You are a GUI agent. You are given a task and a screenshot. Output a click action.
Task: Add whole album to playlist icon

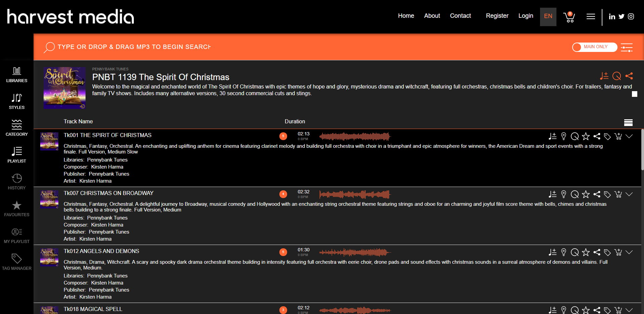pos(604,76)
